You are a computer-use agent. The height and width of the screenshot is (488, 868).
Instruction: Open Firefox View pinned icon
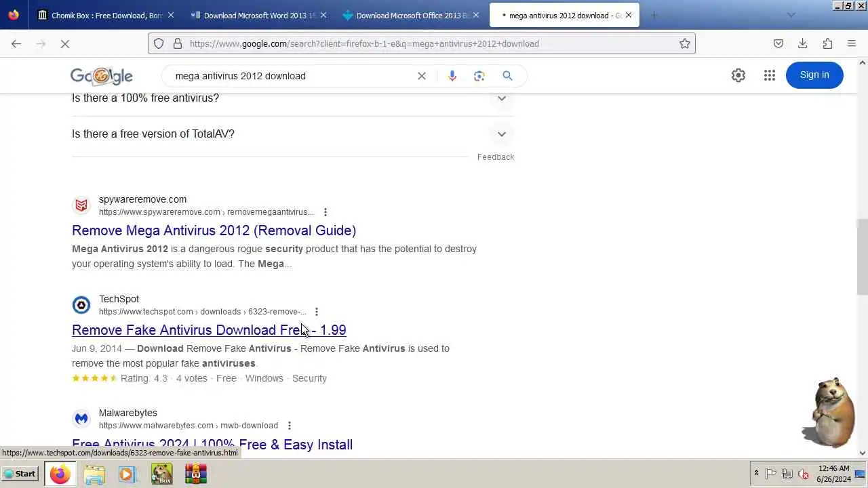14,15
